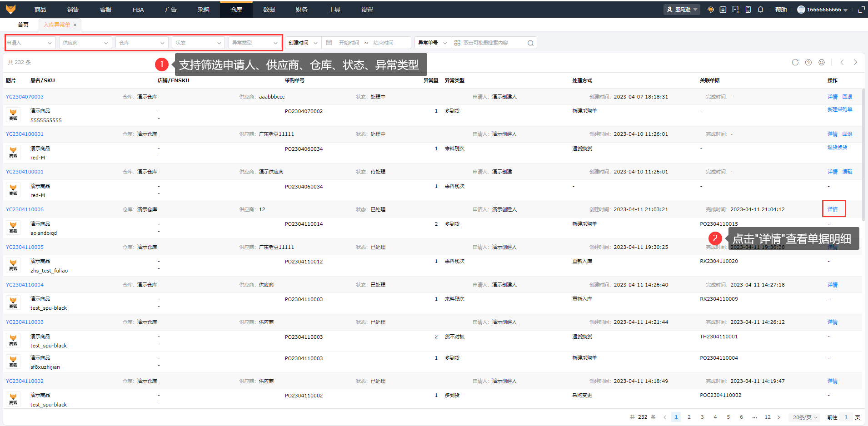Open the mobile app phone icon
The image size is (868, 426).
point(748,10)
